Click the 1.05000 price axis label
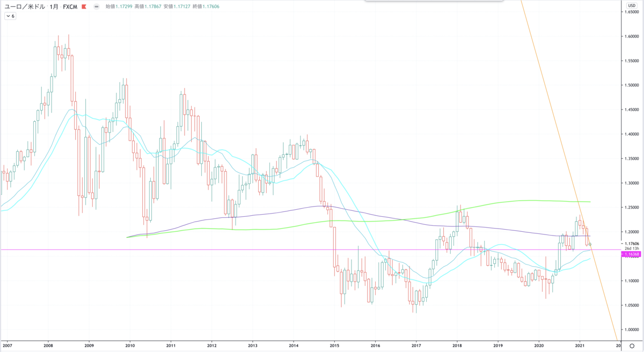644x352 pixels. point(631,305)
